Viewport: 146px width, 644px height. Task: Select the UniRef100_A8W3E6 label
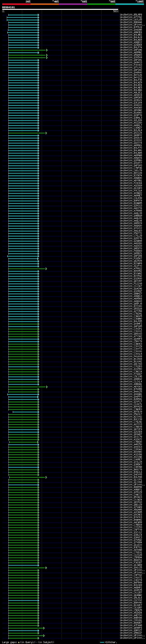point(131,32)
